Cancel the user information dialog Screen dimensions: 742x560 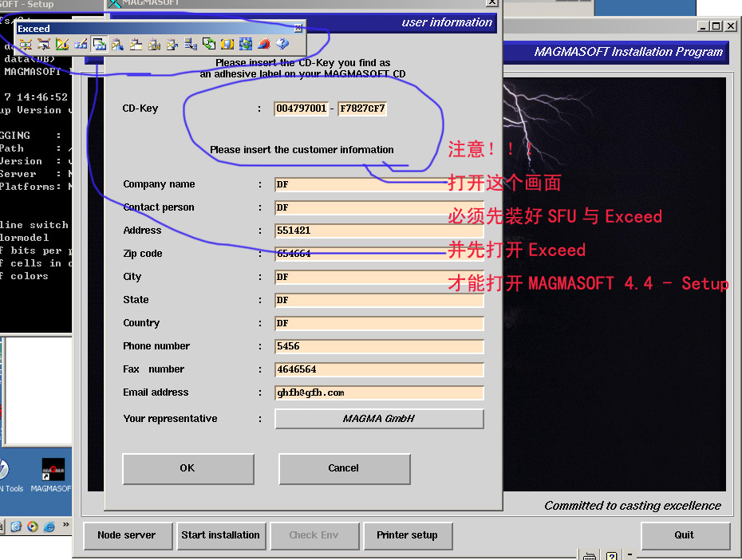344,468
